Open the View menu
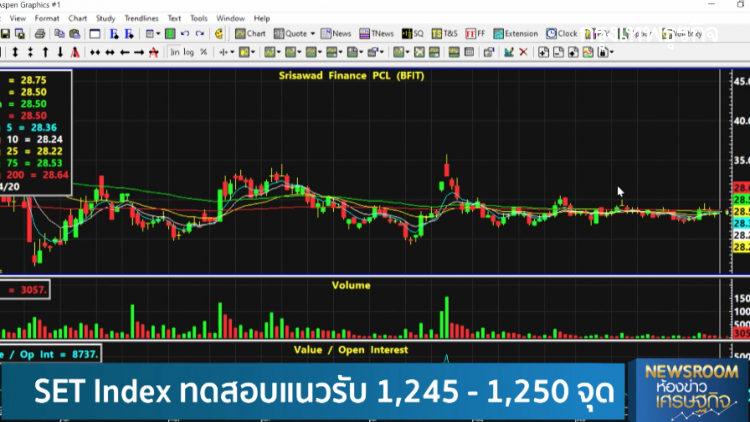This screenshot has width=750, height=422. pyautogui.click(x=18, y=18)
